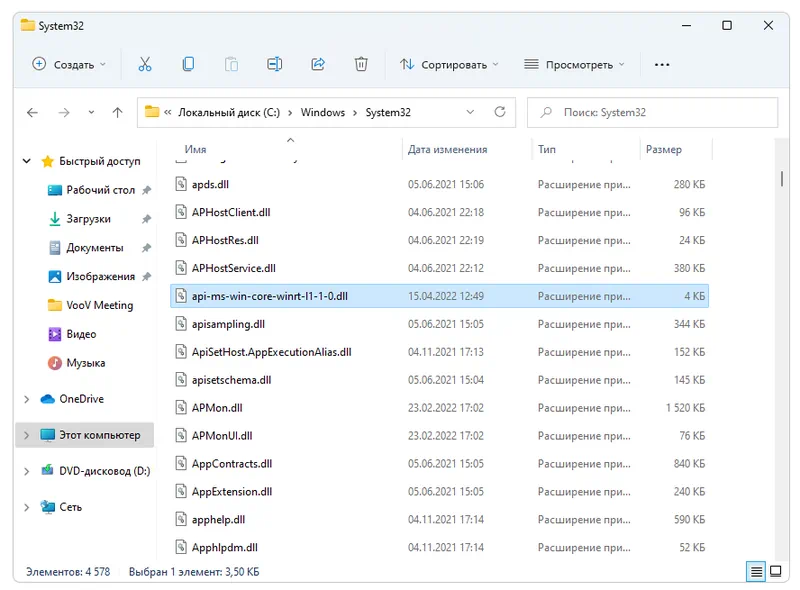Viewport: 800px width, 590px height.
Task: Sort files by Дата изменения column
Action: coord(447,150)
